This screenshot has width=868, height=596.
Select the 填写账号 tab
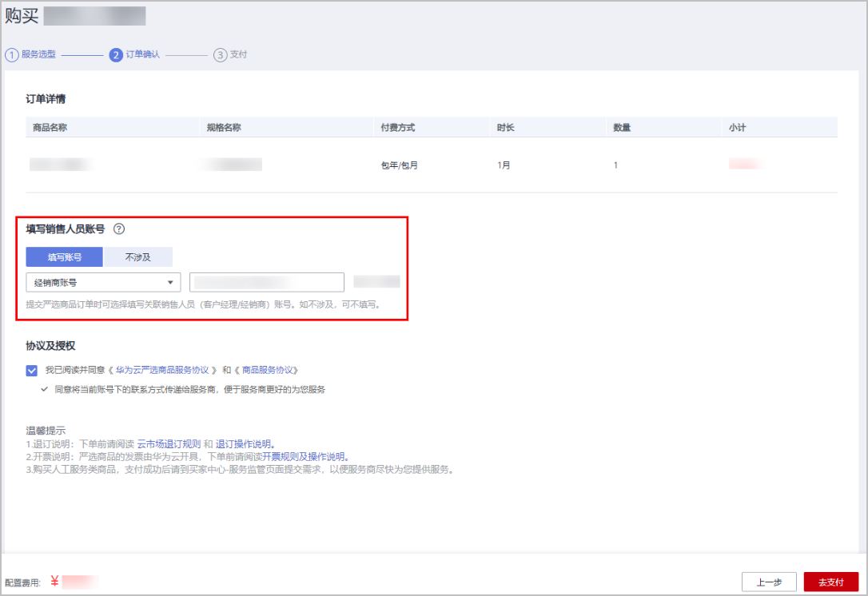point(64,257)
